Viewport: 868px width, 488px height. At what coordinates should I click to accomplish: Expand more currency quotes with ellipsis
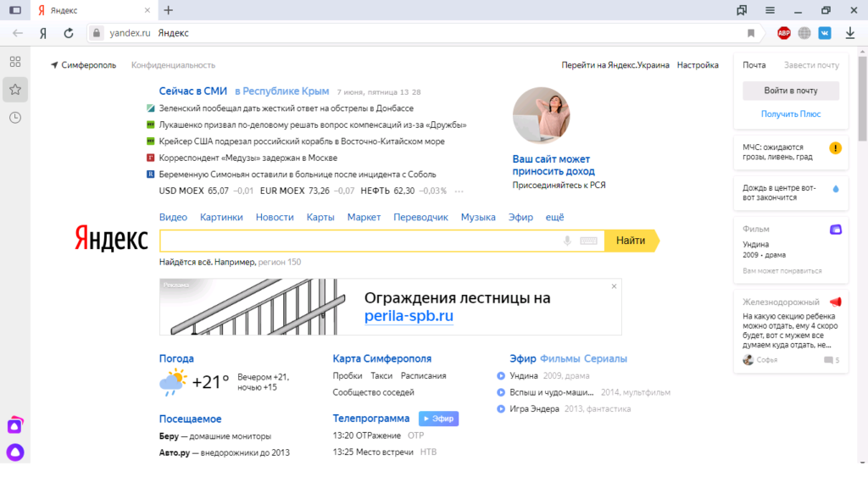459,191
